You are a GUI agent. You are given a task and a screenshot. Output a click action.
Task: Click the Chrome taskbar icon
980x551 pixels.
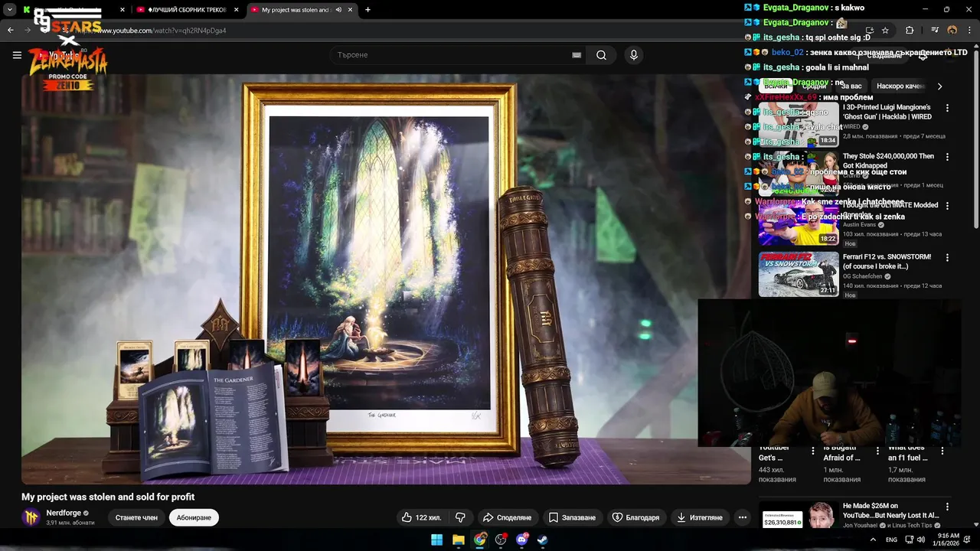(x=479, y=540)
